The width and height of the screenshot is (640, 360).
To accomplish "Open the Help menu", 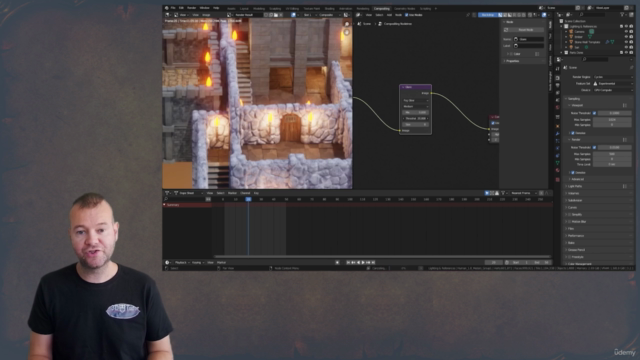I will coord(216,8).
